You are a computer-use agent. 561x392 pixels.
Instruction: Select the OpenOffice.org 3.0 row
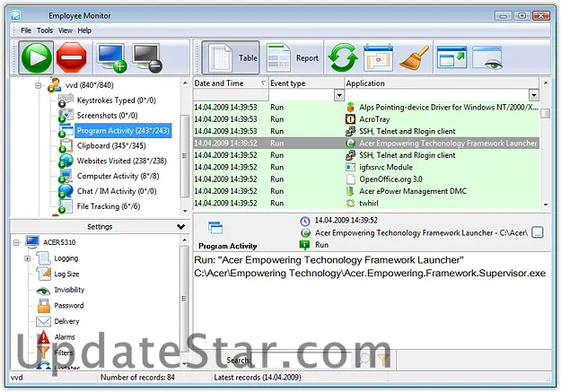click(366, 179)
